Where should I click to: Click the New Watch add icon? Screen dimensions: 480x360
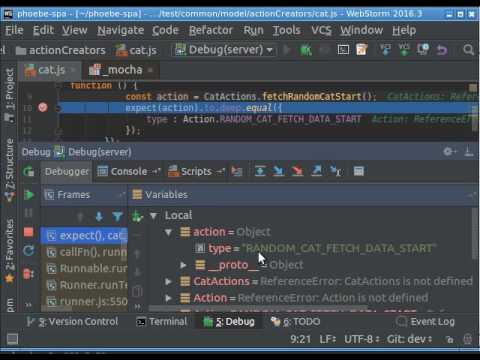[137, 216]
